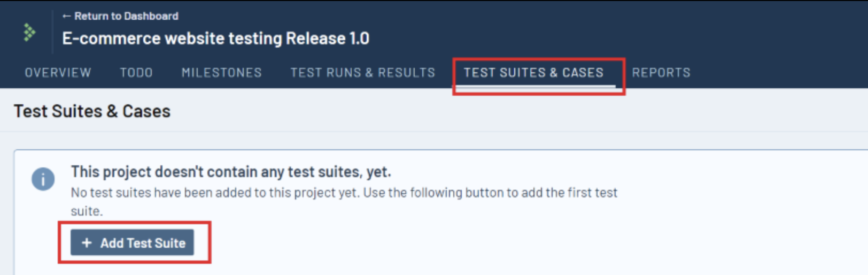Screen dimensions: 868x275
Task: Click the word "Dashboard" in the header link
Action: (x=151, y=17)
